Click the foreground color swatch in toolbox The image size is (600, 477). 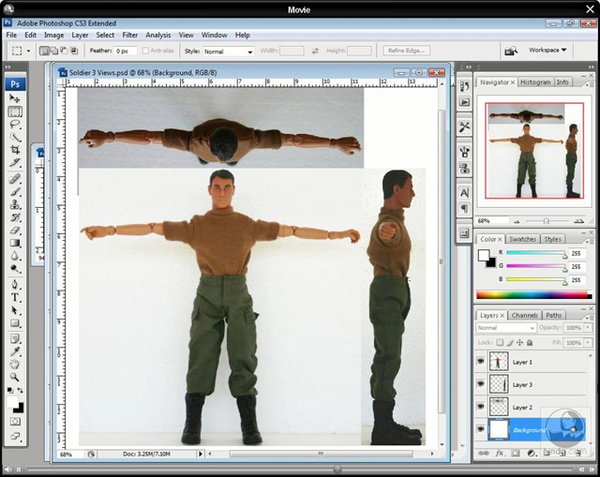[13, 402]
